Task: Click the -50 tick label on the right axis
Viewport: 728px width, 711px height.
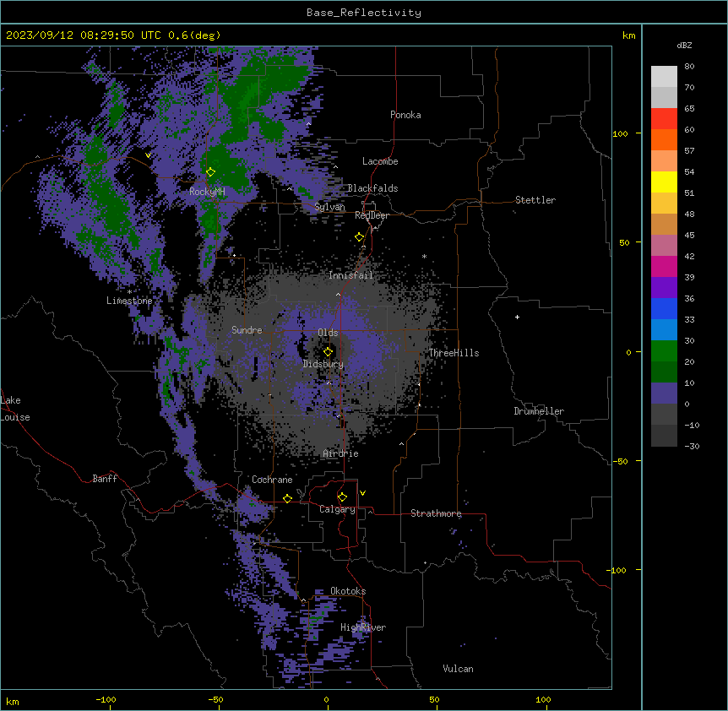Action: [620, 461]
